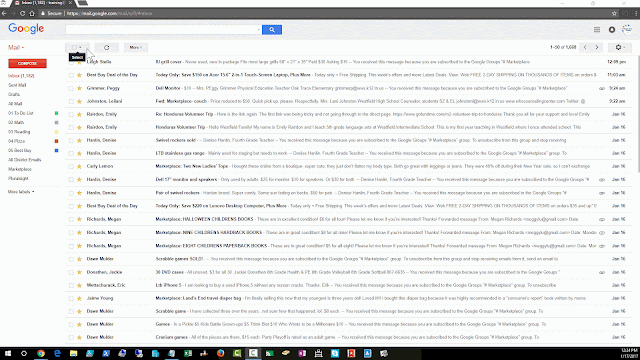Open the settings gear menu
The image size is (640, 360).
(620, 47)
